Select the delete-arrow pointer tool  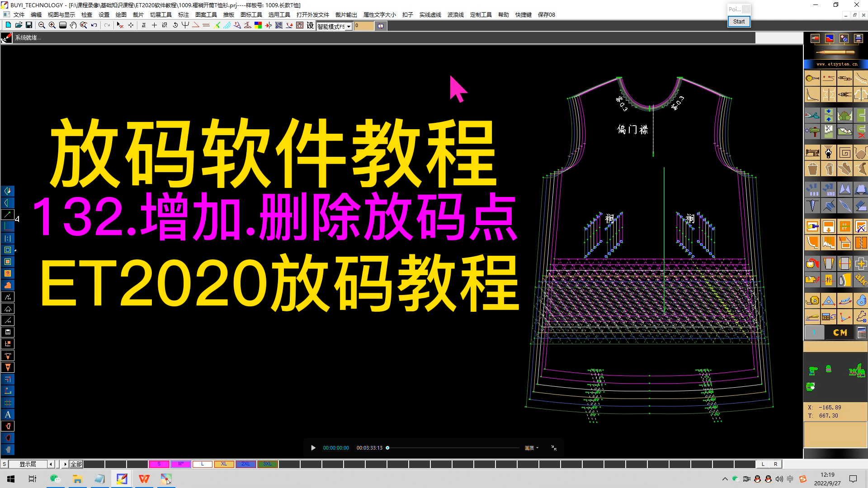120,25
